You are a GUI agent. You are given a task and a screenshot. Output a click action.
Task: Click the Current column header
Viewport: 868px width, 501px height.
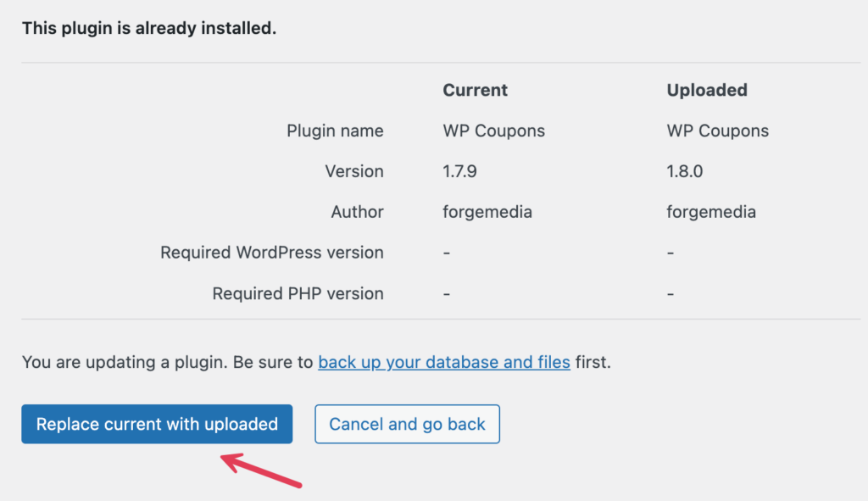[475, 90]
